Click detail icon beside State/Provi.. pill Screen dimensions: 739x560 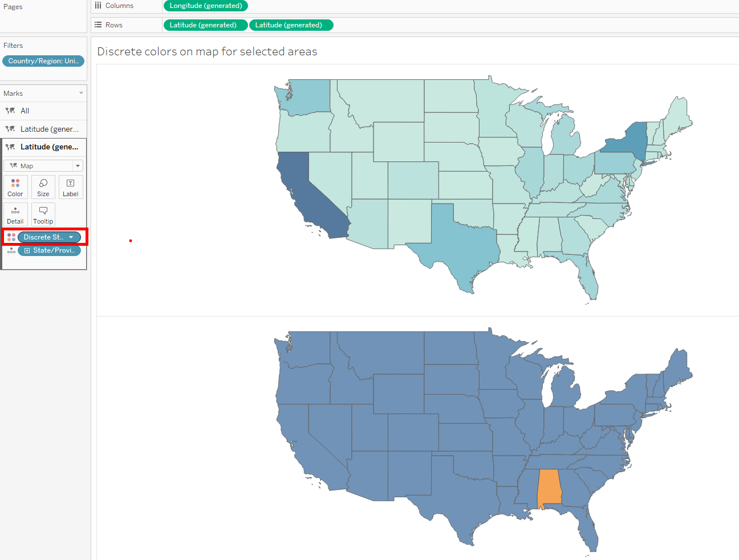pos(11,250)
